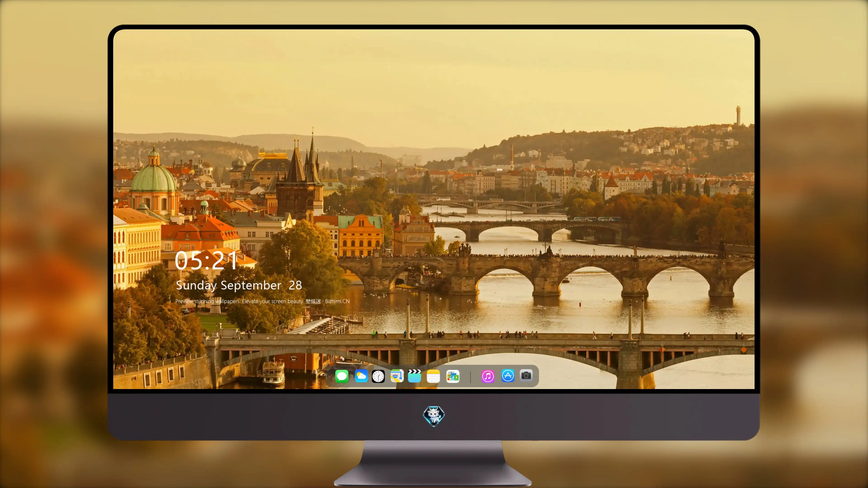Click the 05:21 clock display

(x=206, y=260)
